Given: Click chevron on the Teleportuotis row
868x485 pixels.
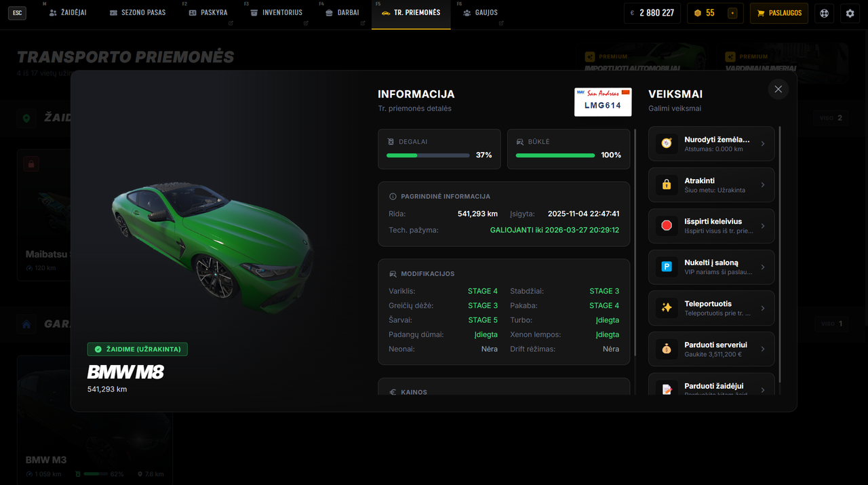Looking at the screenshot, I should (x=763, y=308).
